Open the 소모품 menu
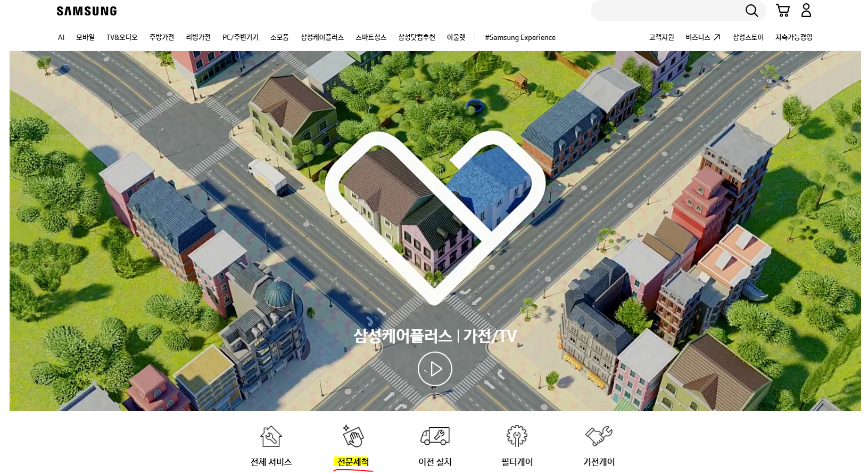 tap(279, 37)
